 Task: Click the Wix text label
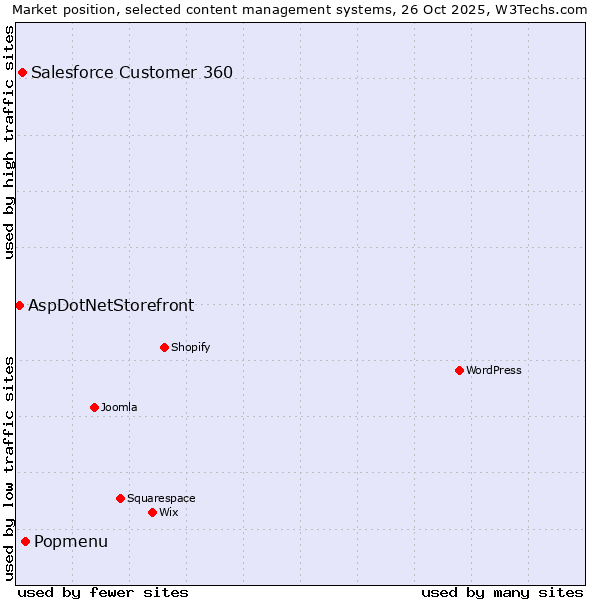(169, 512)
